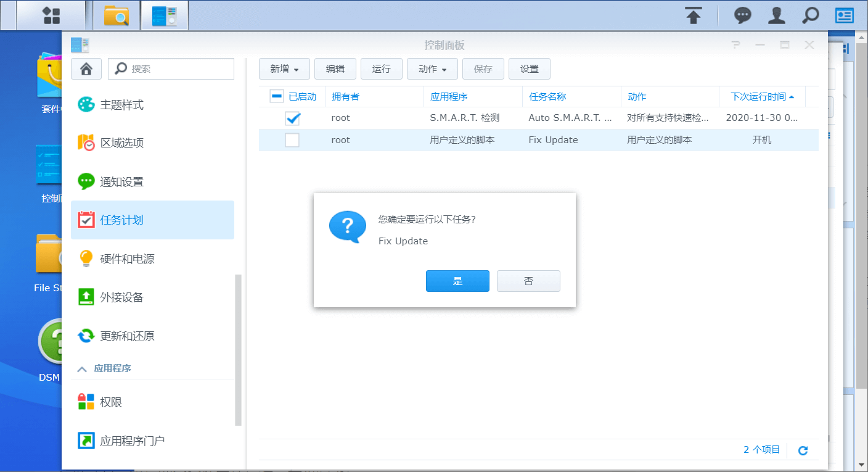The height and width of the screenshot is (472, 868).
Task: Open the main menu grid icon top-left
Action: coord(52,15)
